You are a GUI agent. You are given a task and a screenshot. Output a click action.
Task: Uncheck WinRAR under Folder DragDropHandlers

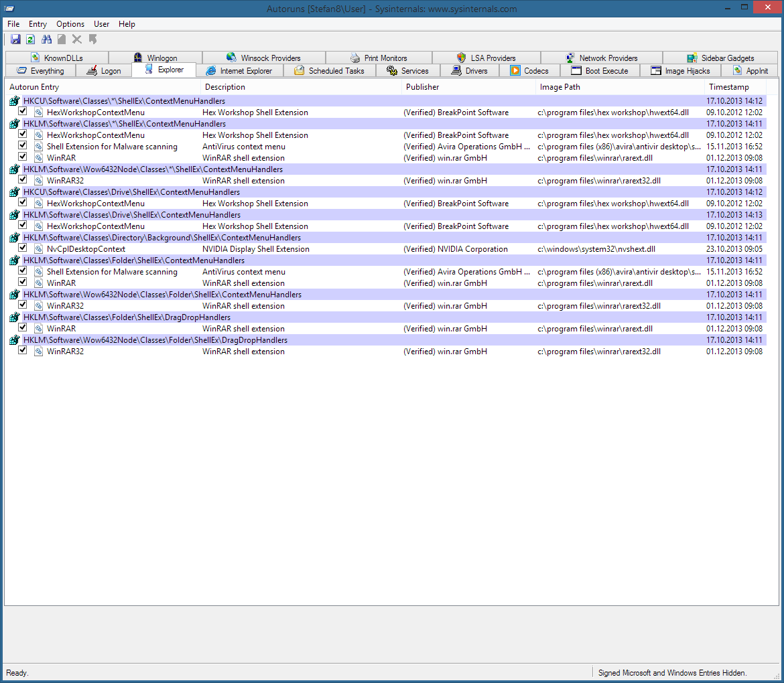23,327
